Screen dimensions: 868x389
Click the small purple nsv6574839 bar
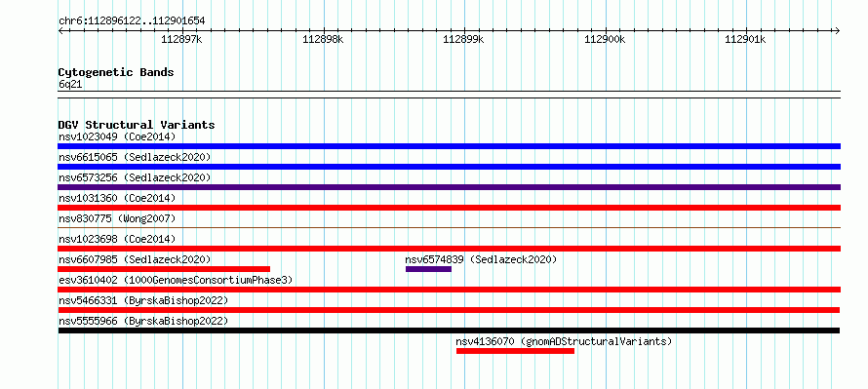click(x=428, y=269)
